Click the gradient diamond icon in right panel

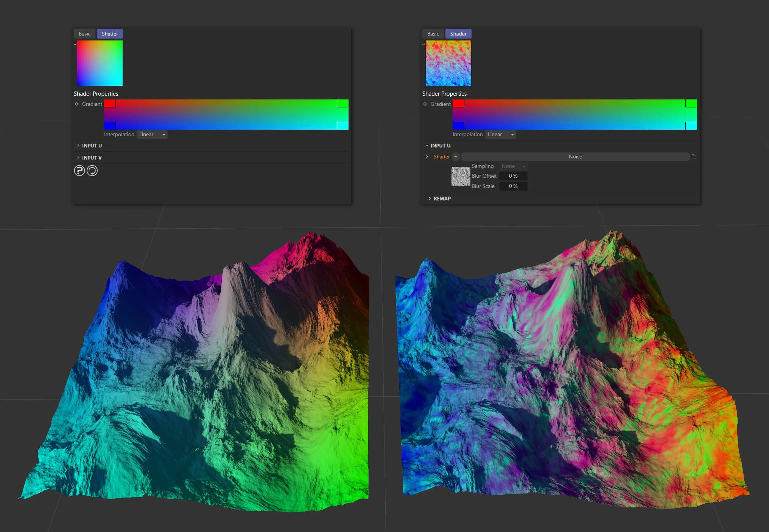[x=425, y=104]
